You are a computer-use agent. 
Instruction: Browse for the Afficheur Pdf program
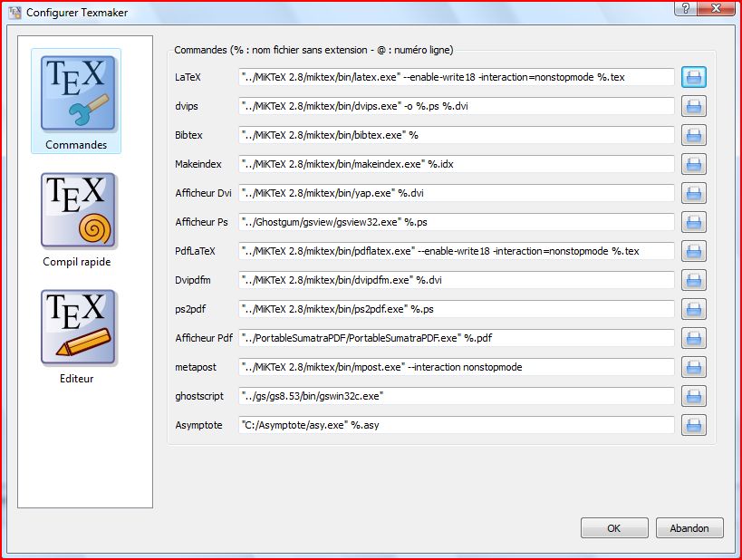pyautogui.click(x=694, y=338)
